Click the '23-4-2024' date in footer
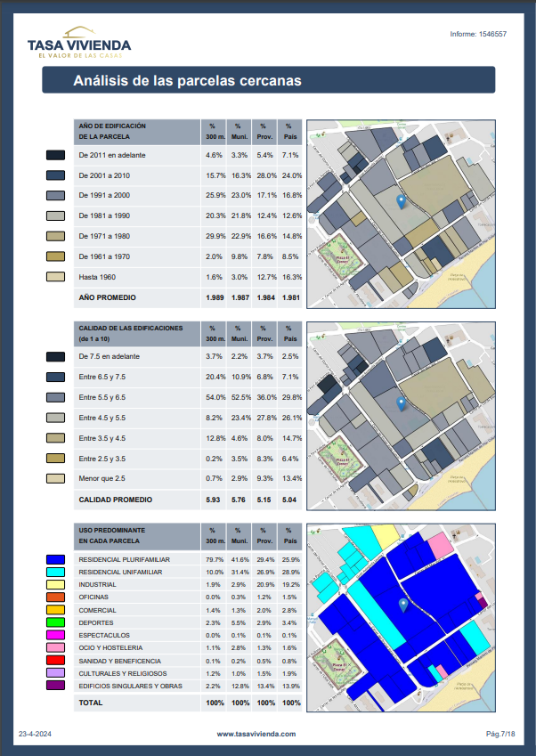Screen dimensions: 536x756 point(36,734)
